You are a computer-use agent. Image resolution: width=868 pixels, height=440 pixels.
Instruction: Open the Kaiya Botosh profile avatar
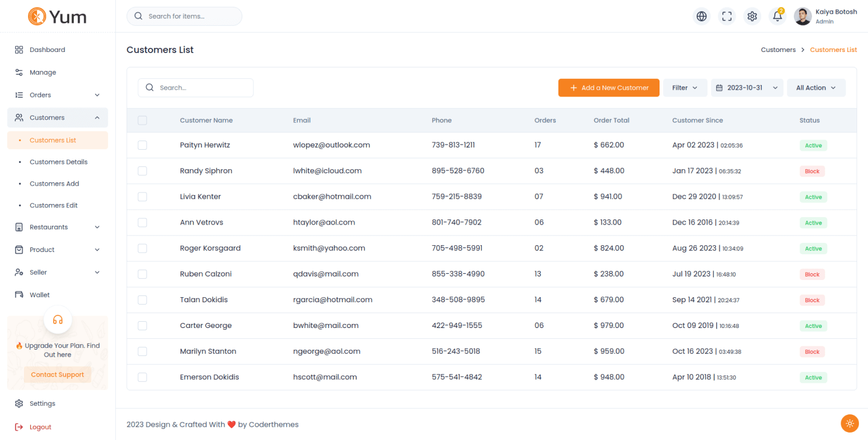click(802, 17)
